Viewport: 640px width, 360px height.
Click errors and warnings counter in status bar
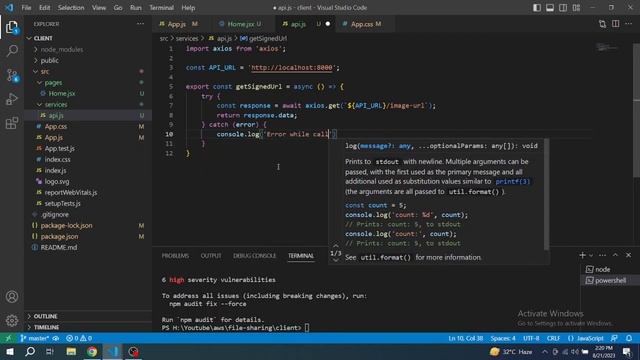(x=79, y=338)
